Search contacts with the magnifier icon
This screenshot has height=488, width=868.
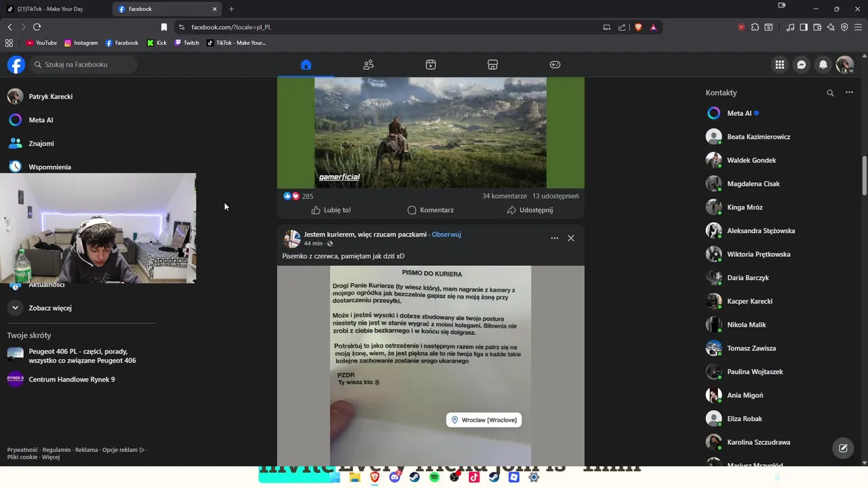click(830, 93)
